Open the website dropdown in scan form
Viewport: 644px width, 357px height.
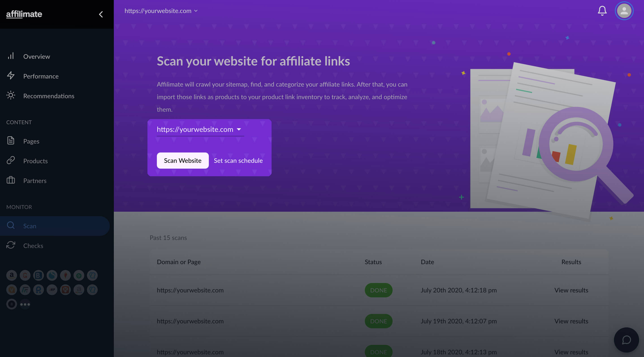coord(199,129)
